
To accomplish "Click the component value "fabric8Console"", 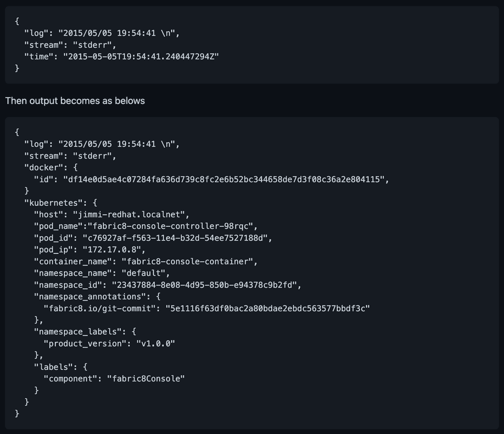I will click(x=146, y=378).
